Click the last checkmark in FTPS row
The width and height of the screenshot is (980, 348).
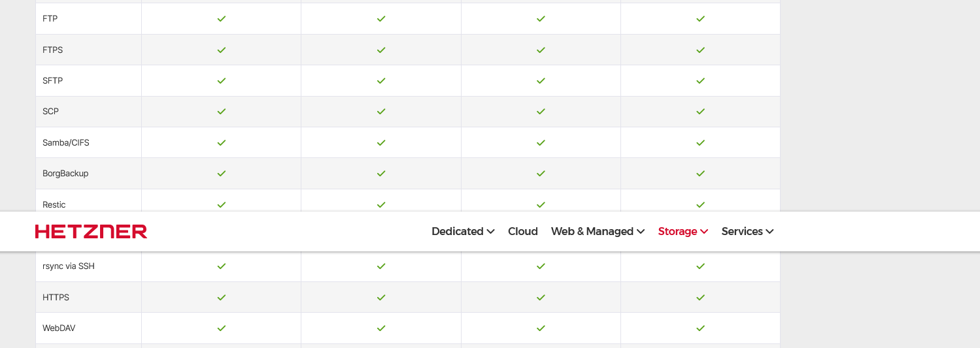pos(700,50)
